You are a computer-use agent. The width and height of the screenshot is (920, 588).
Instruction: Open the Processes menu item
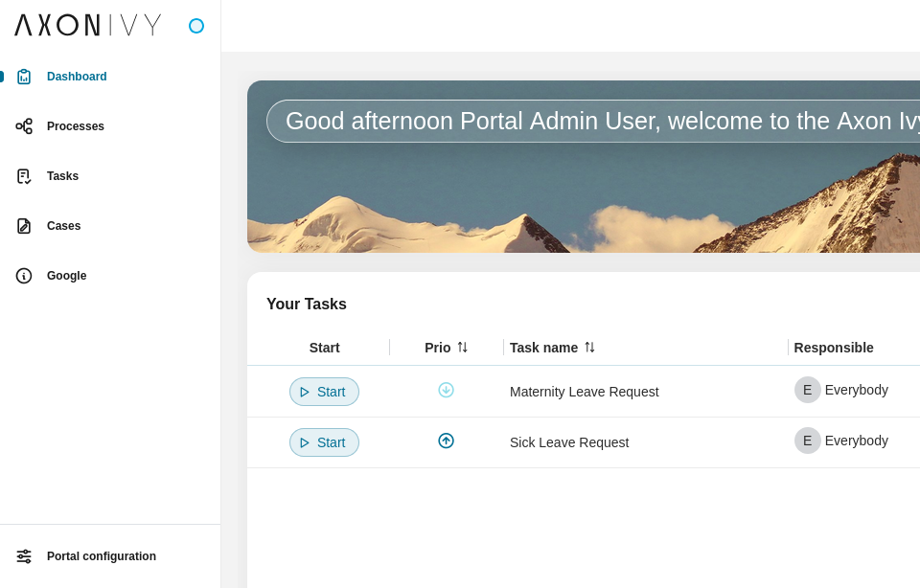coord(110,126)
